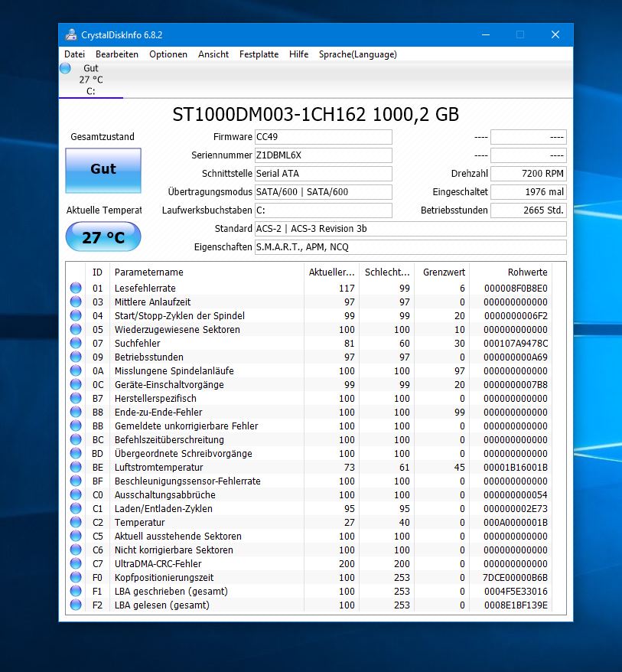622x672 pixels.
Task: Close the CrystalDiskInfo window
Action: coord(555,34)
